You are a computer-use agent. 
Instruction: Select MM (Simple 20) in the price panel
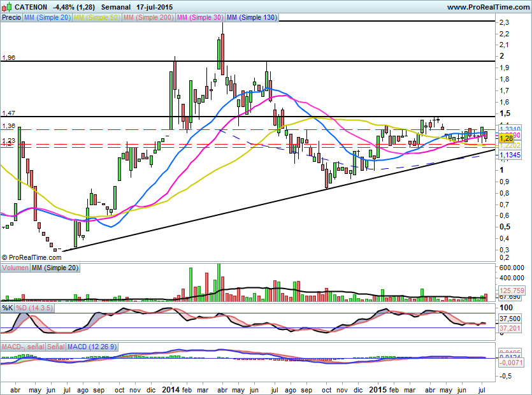tap(47, 18)
